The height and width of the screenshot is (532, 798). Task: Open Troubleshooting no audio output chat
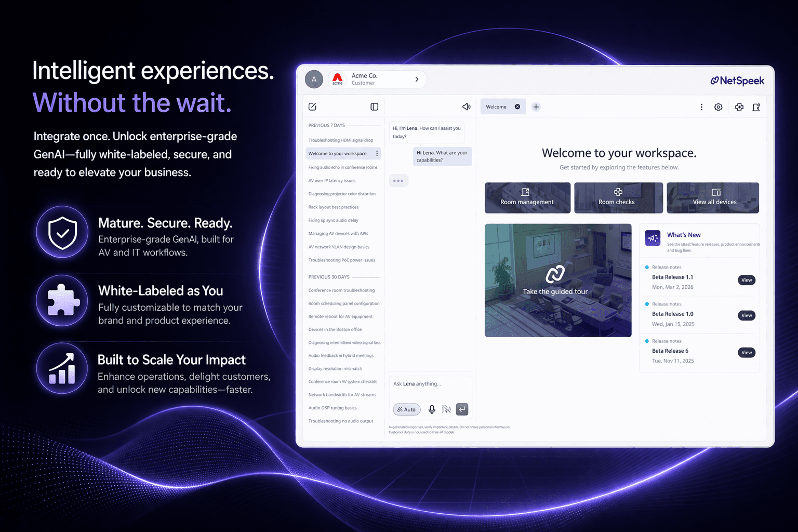pyautogui.click(x=341, y=421)
